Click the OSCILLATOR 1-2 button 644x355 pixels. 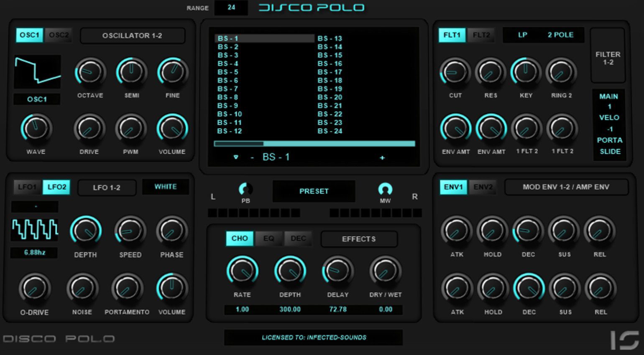coord(132,35)
